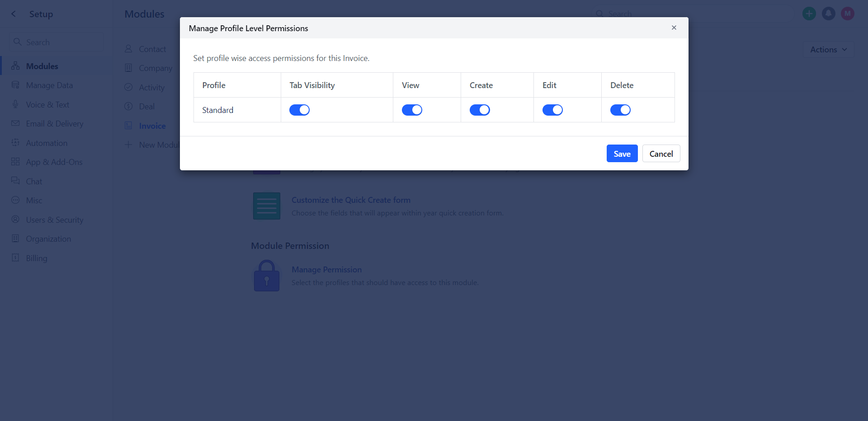This screenshot has width=868, height=421.
Task: Open the user avatar M menu
Action: point(848,14)
